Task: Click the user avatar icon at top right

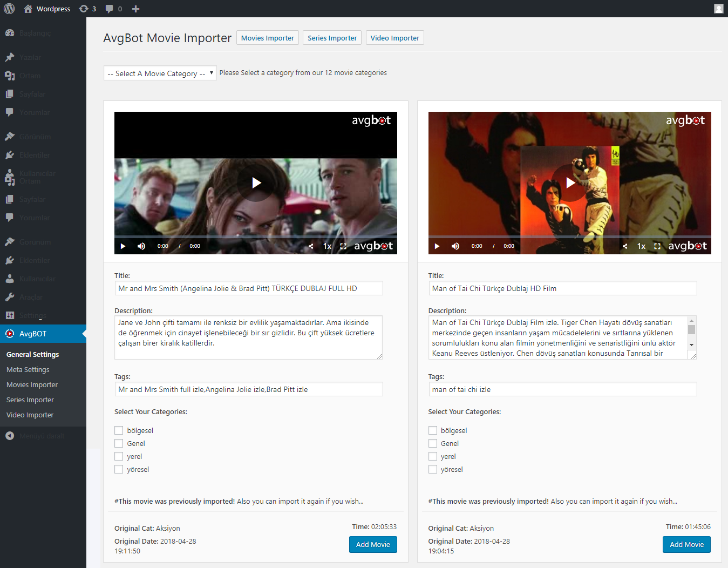Action: [718, 9]
